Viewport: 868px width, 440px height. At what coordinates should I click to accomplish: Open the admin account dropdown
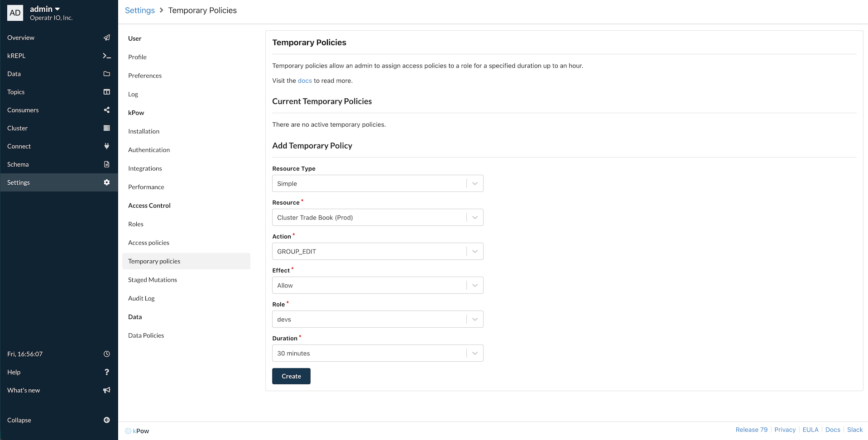tap(44, 9)
